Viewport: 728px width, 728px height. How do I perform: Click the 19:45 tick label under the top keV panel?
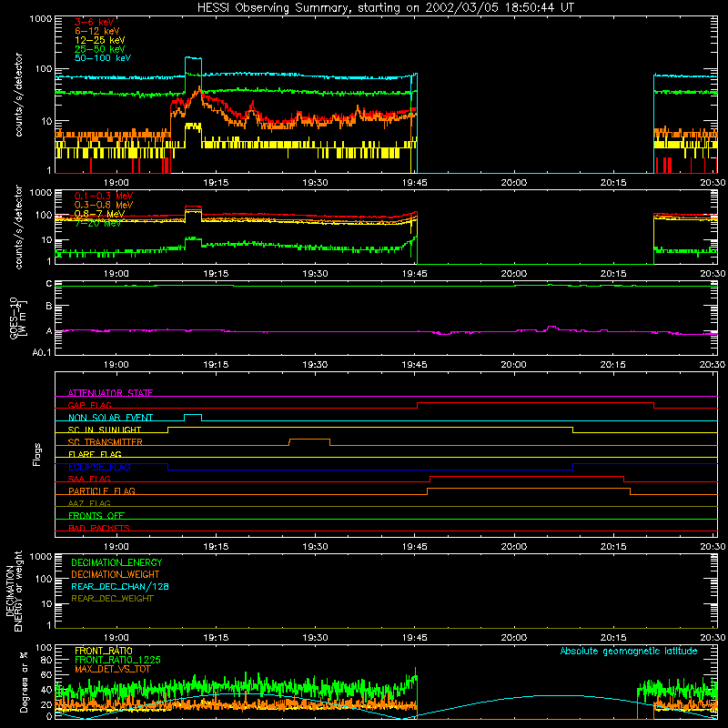tap(415, 183)
